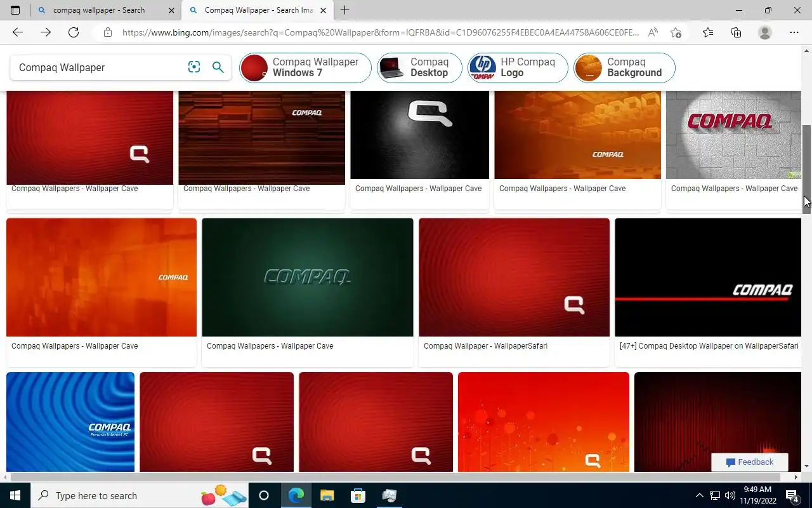
Task: Select Compaq Wallpaper Windows 7 suggestion
Action: click(305, 67)
